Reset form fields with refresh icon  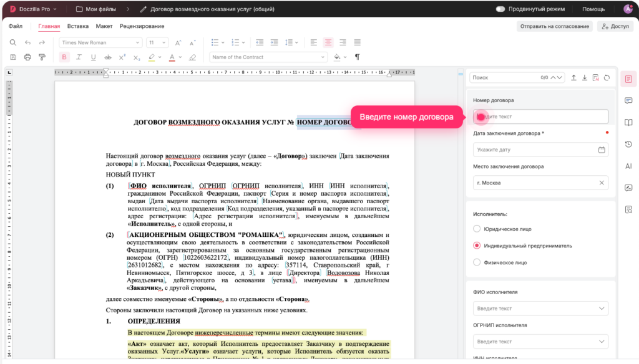point(607,77)
